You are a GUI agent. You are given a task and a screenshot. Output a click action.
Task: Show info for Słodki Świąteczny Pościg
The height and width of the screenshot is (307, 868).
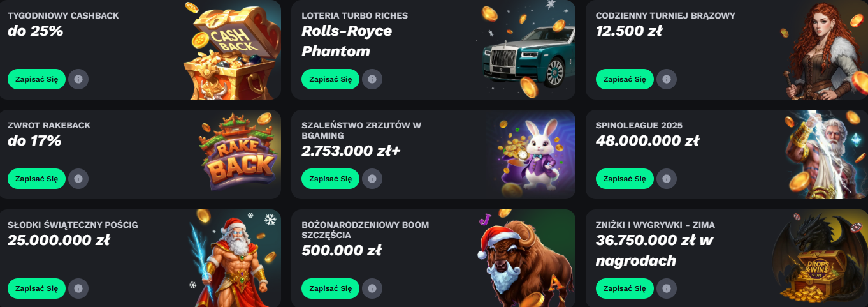78,288
